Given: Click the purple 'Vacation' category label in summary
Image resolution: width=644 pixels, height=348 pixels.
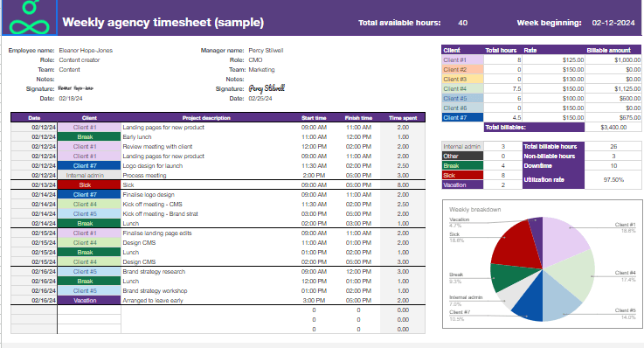Looking at the screenshot, I should pyautogui.click(x=462, y=184).
